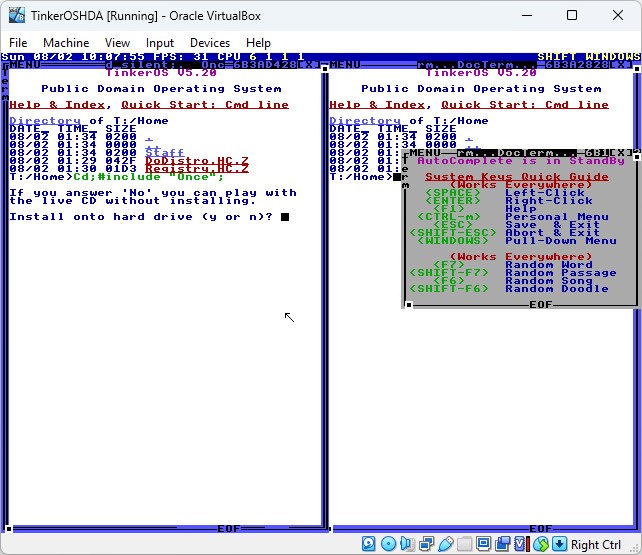Viewport: 642px width, 555px height.
Task: Click the VirtualBox app icon in title bar
Action: pyautogui.click(x=17, y=16)
